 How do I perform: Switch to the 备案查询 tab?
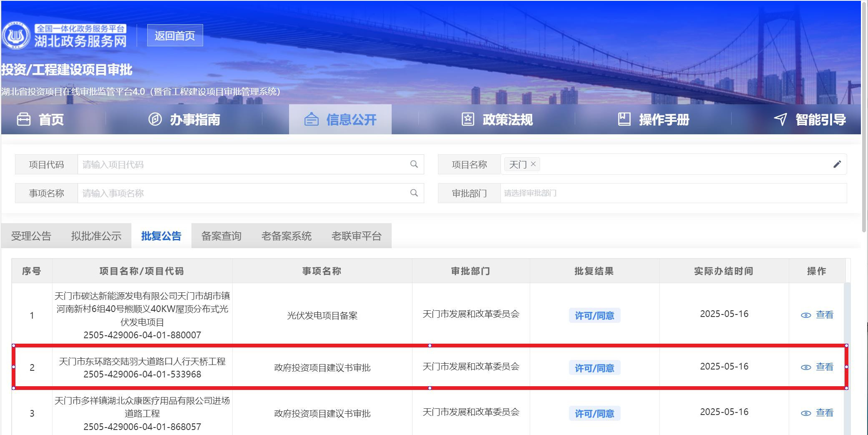pos(221,236)
